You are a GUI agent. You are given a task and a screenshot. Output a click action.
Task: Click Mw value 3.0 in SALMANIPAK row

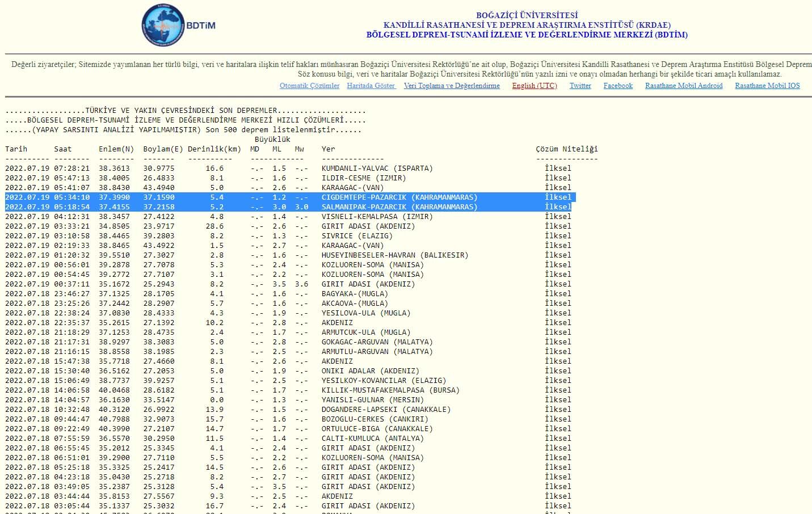(302, 207)
